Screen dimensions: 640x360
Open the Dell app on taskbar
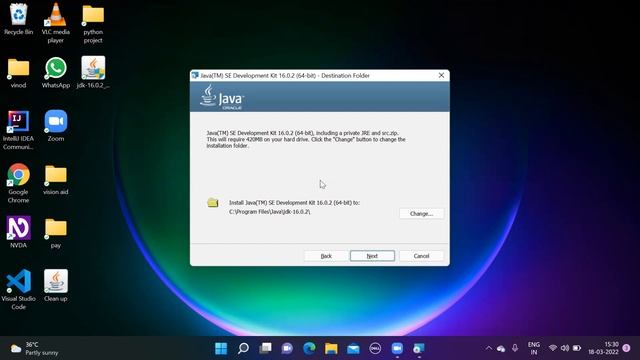point(375,349)
